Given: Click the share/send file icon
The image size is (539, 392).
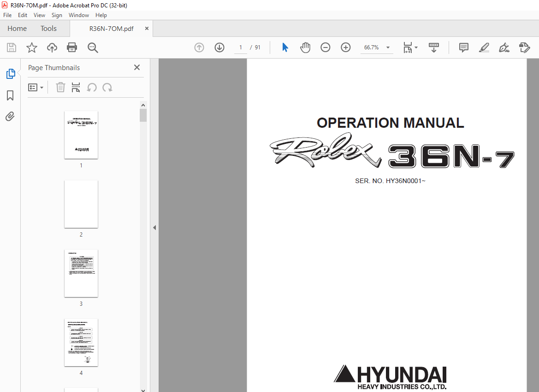Looking at the screenshot, I should coord(524,48).
